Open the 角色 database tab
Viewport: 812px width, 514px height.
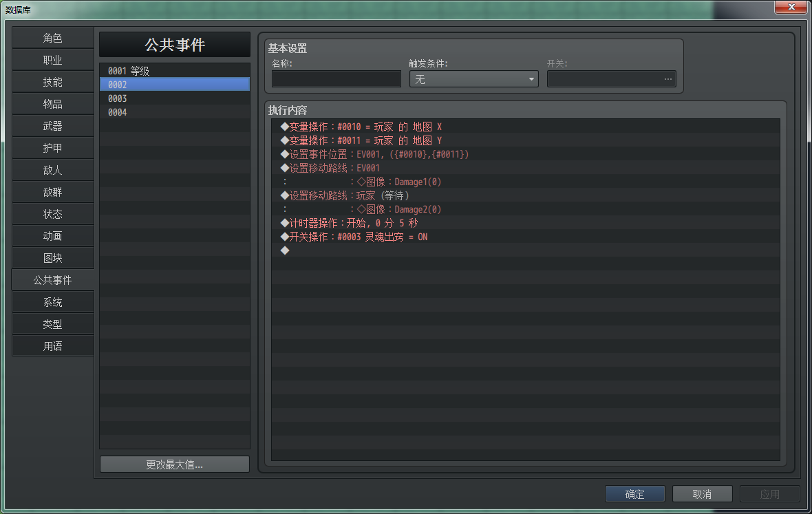pos(53,38)
